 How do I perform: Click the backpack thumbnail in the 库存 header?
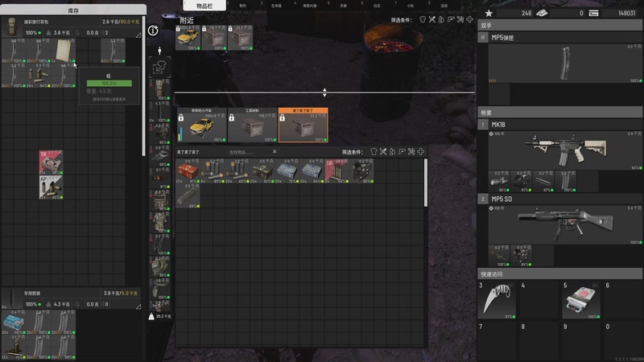11,27
